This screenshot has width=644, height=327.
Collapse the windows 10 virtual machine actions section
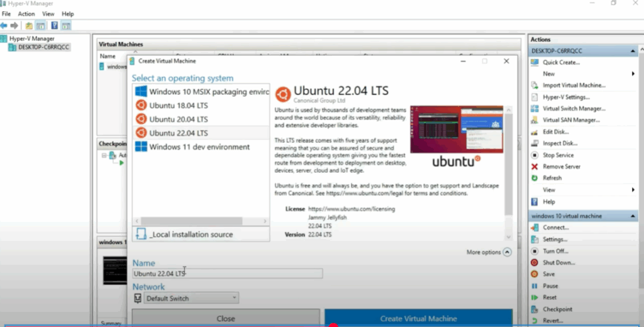coord(633,216)
